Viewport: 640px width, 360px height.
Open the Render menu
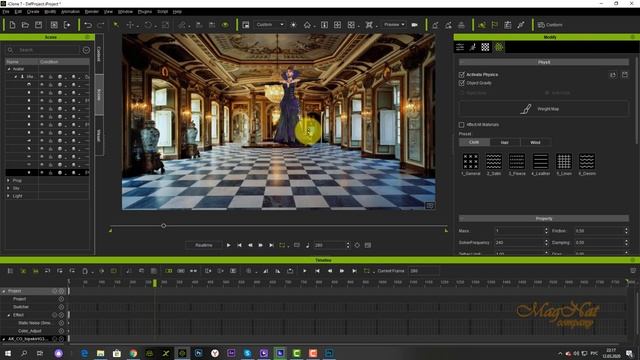coord(91,12)
